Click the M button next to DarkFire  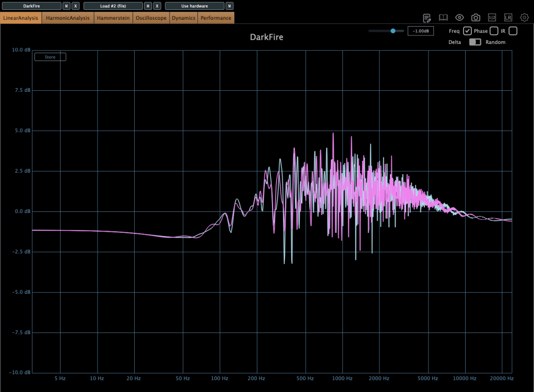[66, 6]
